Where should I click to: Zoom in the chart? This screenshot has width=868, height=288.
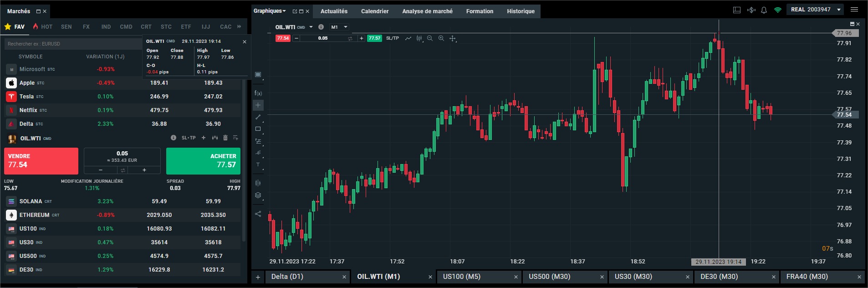coord(441,38)
